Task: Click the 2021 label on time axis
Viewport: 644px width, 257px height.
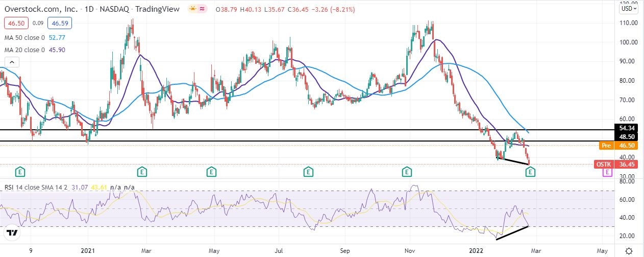Action: pyautogui.click(x=87, y=251)
